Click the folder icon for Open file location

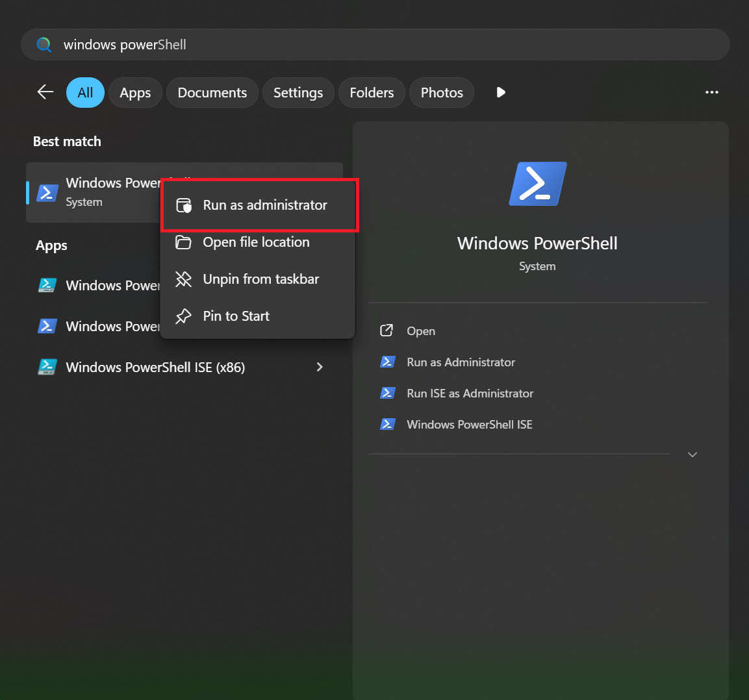point(184,242)
